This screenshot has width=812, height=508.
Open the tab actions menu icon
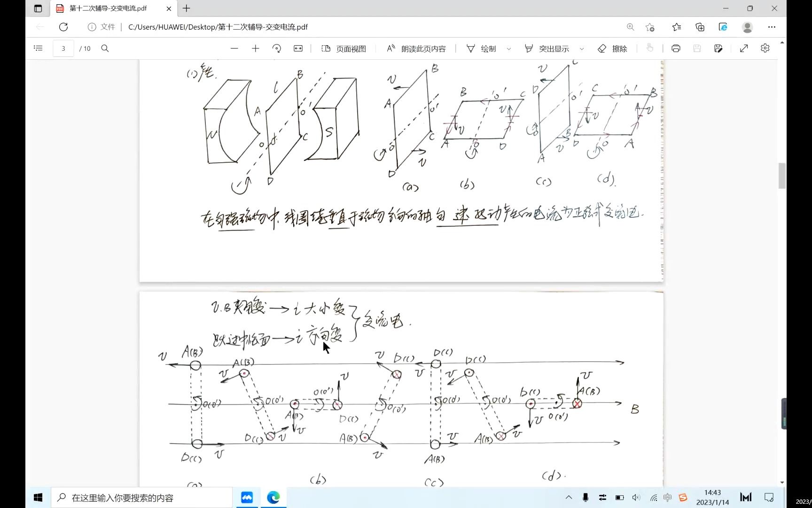38,8
